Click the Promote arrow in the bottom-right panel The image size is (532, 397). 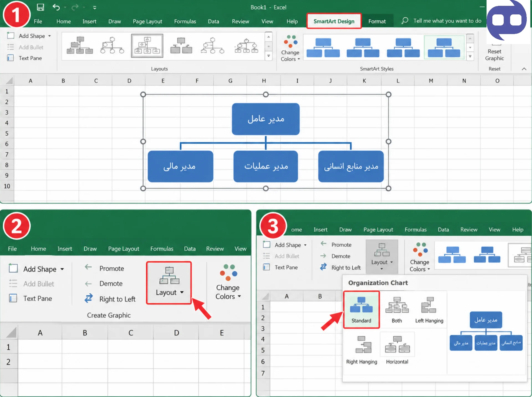coord(324,244)
